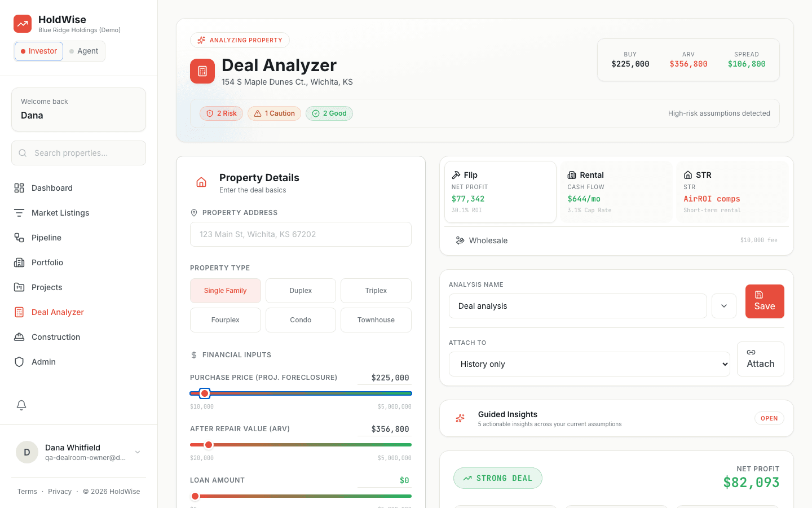Select the Rental strategy tab
812x508 pixels.
click(616, 192)
